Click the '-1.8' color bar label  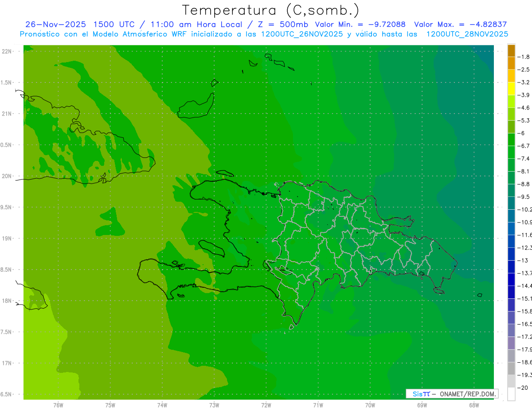[524, 57]
